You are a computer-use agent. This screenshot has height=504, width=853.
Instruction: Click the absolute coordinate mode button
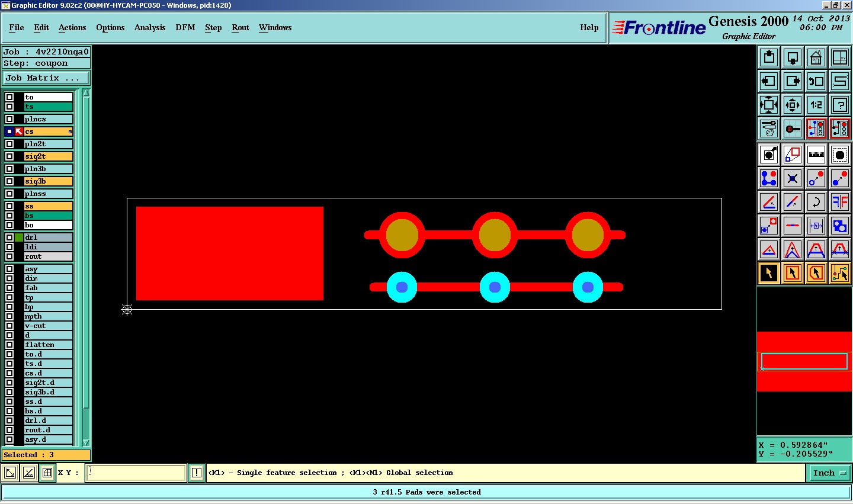click(10, 473)
